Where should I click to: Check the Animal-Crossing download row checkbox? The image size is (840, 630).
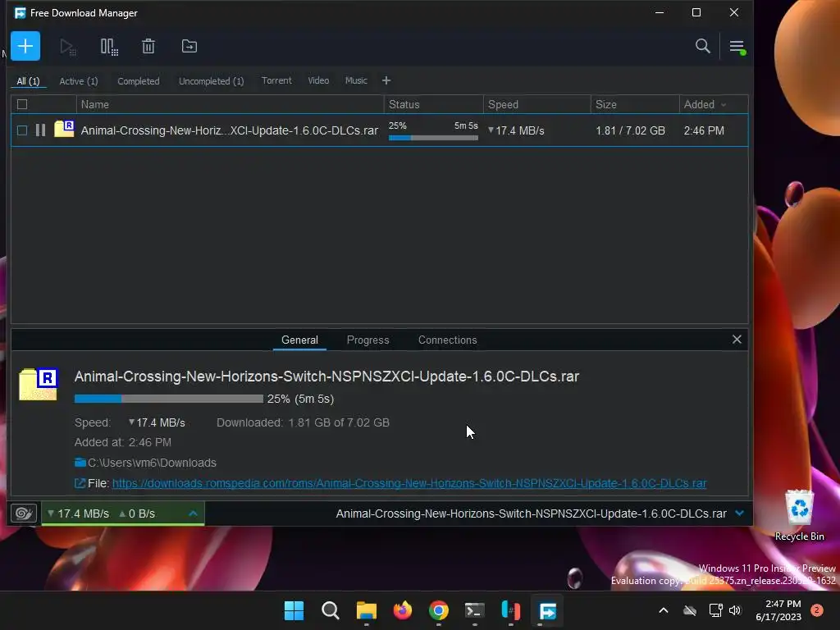point(22,130)
